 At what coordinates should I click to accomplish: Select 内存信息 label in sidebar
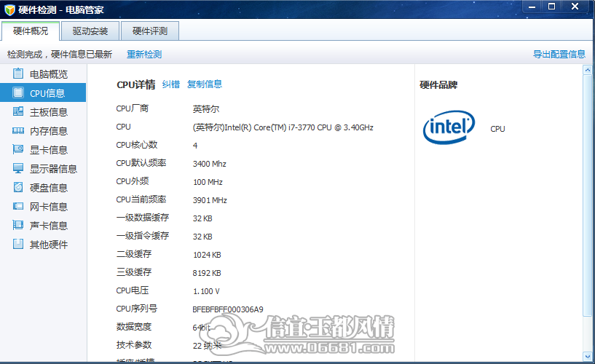[49, 131]
